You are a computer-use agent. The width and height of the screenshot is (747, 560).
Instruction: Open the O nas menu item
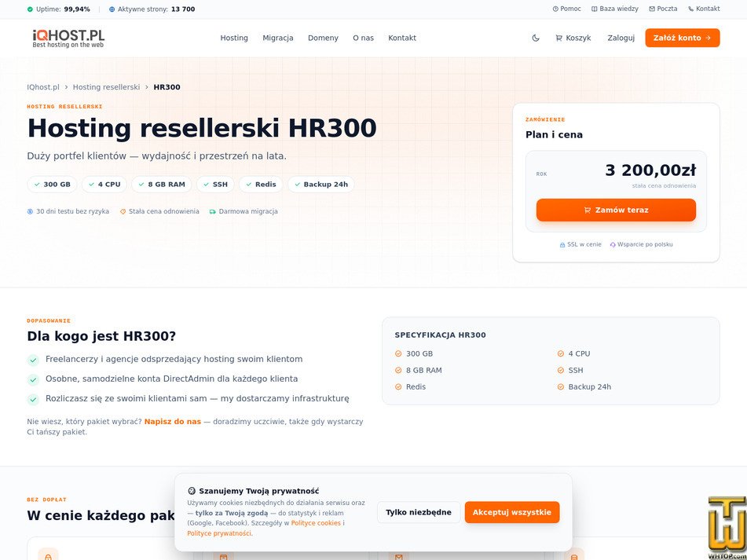363,38
